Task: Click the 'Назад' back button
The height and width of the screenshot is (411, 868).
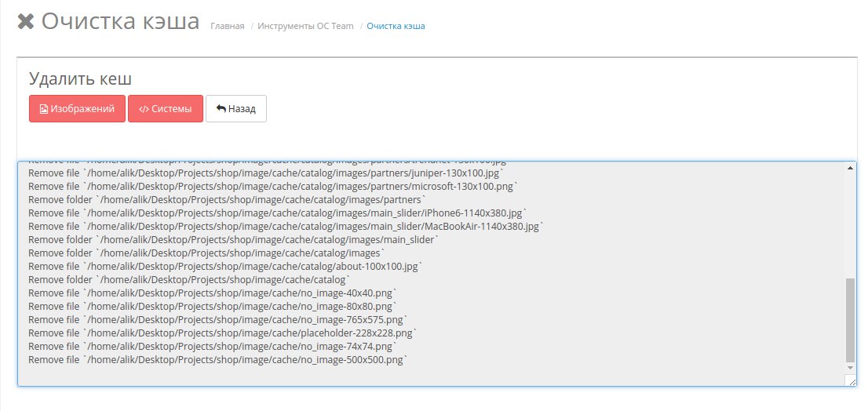Action: click(235, 108)
